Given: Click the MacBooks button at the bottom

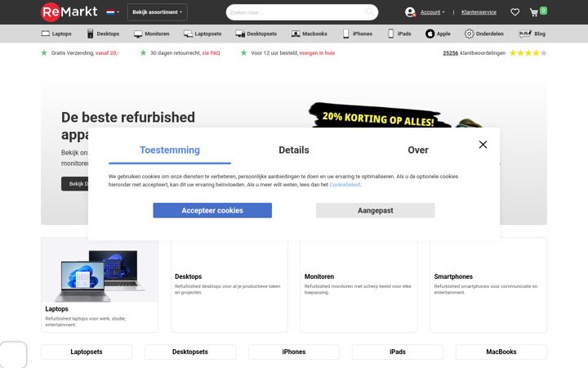Looking at the screenshot, I should tap(501, 352).
